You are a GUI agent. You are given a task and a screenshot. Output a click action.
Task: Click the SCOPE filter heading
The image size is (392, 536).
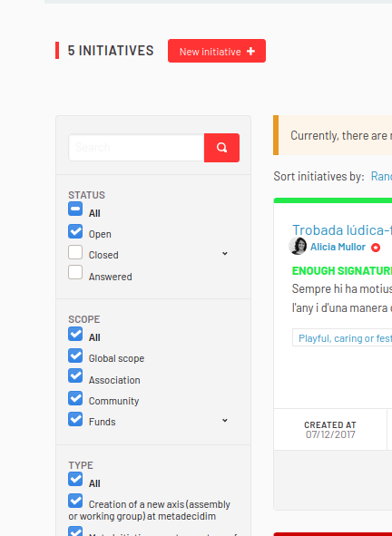click(x=84, y=319)
